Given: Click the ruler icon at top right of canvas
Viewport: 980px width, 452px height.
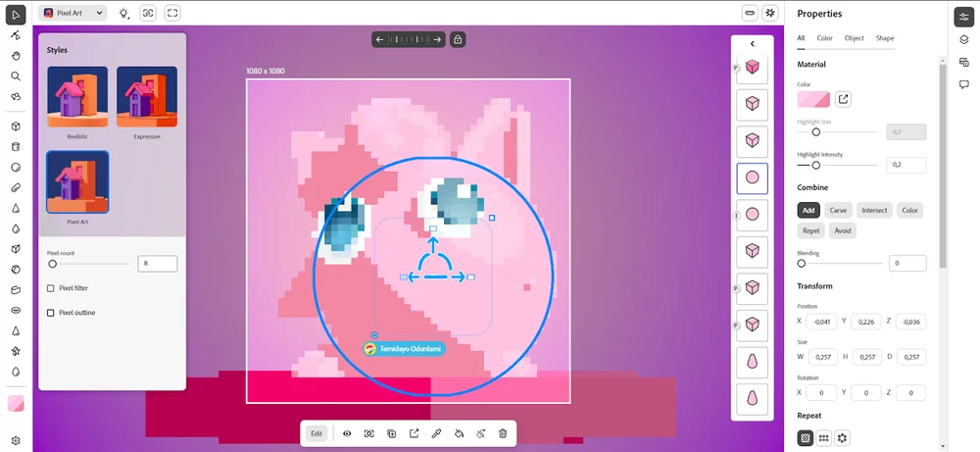Looking at the screenshot, I should [x=750, y=13].
